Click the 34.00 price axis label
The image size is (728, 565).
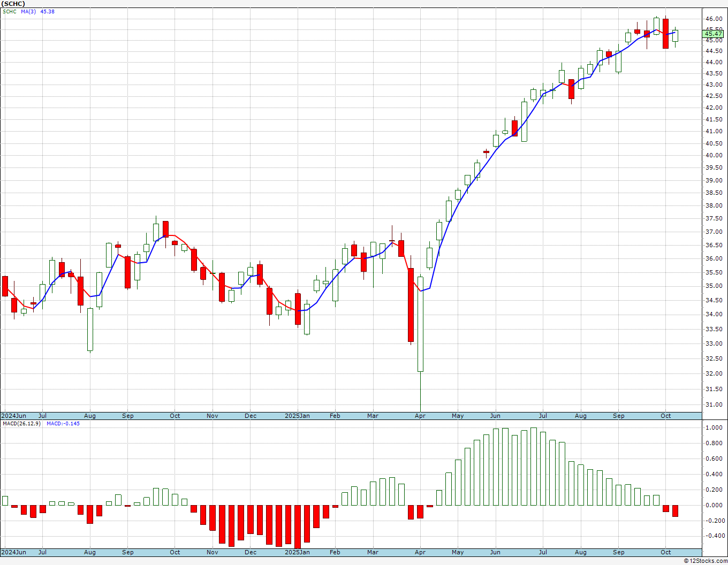pos(714,314)
